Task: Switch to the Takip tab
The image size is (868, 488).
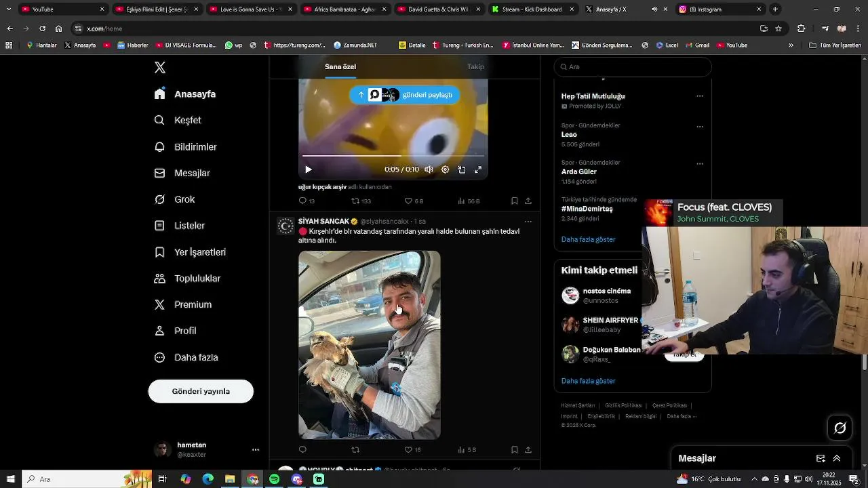Action: [x=475, y=66]
